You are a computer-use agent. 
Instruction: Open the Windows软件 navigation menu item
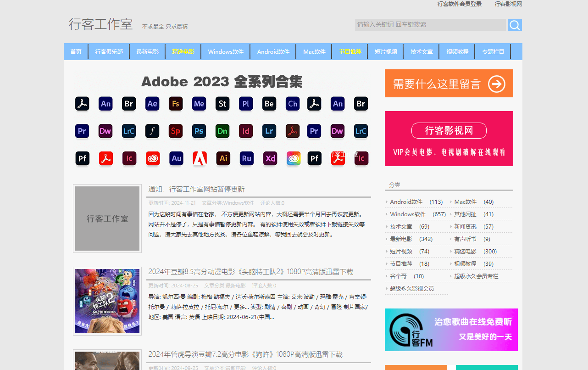click(x=226, y=51)
